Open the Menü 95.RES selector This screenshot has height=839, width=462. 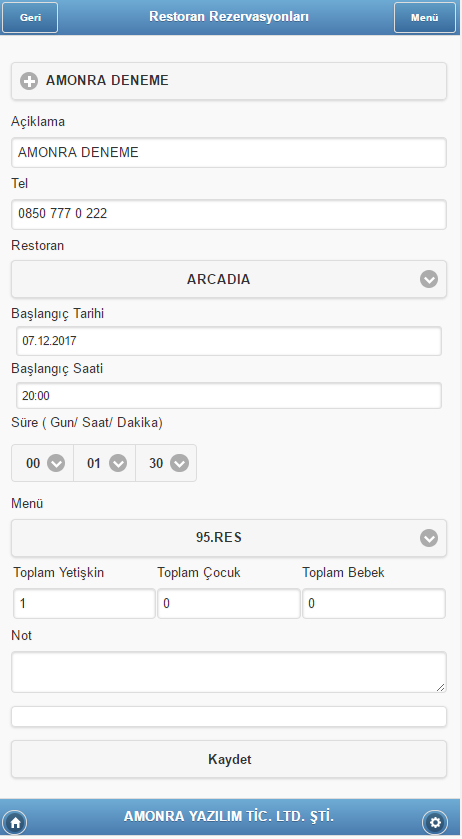pos(229,538)
